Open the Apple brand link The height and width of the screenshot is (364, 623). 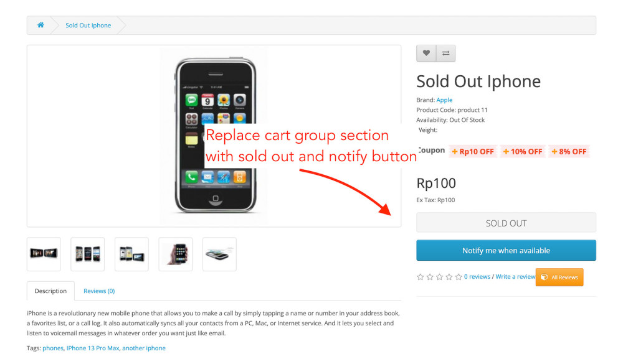point(444,100)
